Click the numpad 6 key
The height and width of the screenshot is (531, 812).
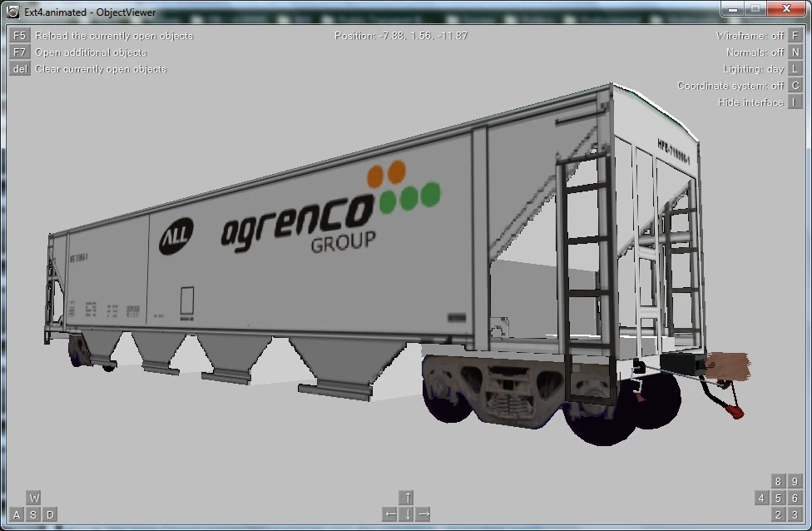tap(795, 498)
